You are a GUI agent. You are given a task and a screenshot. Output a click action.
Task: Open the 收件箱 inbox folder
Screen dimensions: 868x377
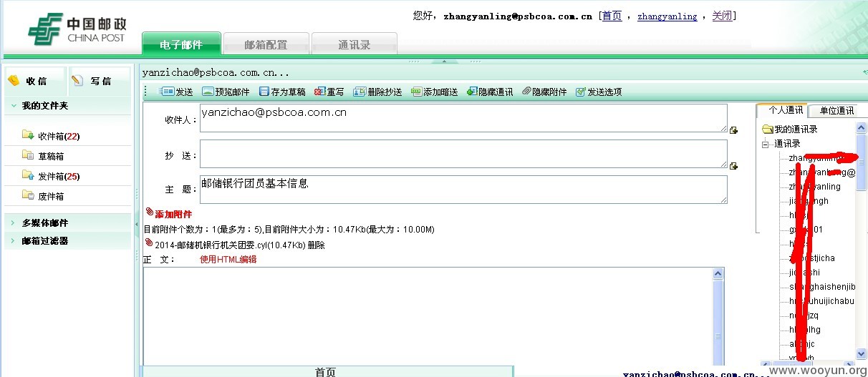58,136
